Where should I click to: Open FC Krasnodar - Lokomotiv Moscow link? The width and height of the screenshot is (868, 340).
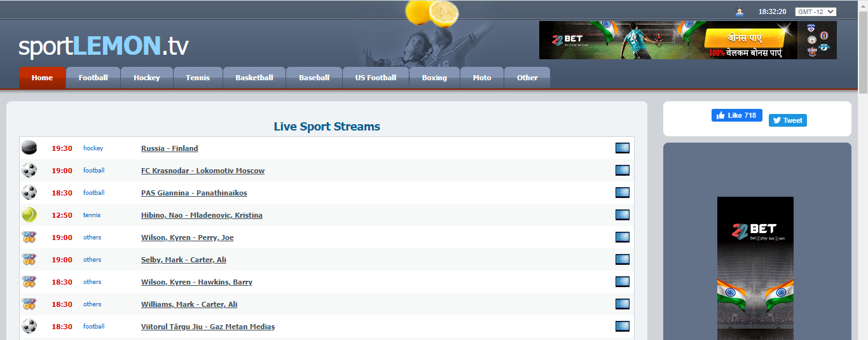pos(203,171)
